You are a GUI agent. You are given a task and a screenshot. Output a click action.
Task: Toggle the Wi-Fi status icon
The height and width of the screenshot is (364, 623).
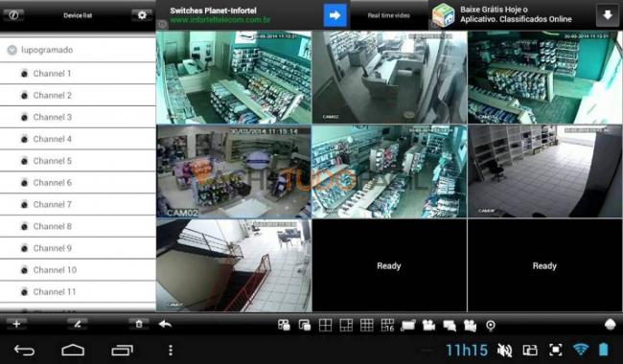581,350
